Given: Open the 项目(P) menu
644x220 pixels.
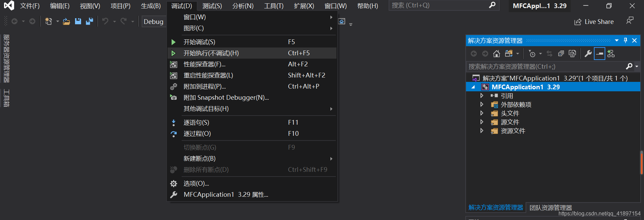Looking at the screenshot, I should point(120,6).
